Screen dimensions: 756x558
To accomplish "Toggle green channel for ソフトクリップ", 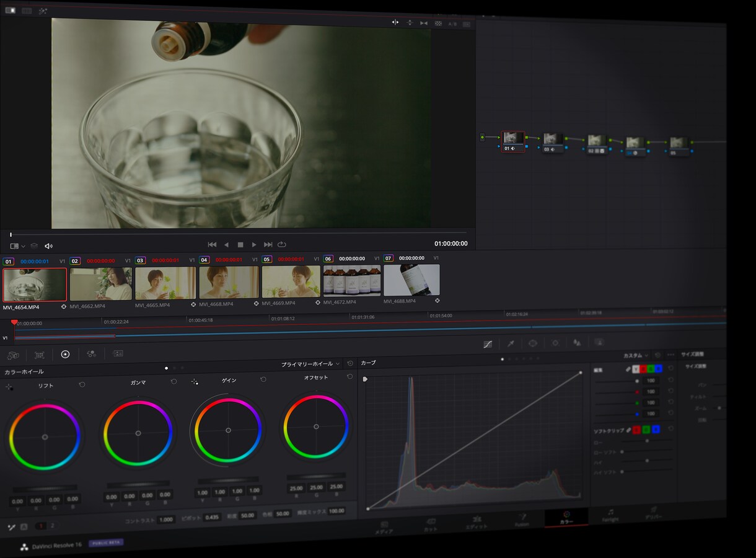I will coord(646,429).
